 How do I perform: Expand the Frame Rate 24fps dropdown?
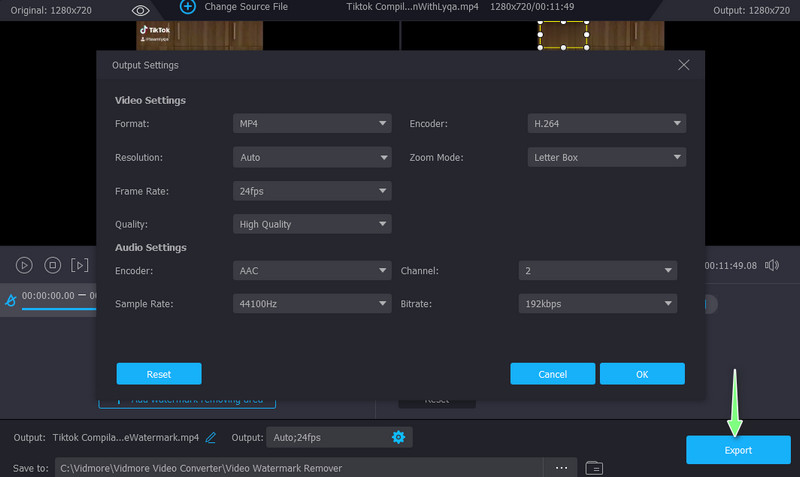tap(312, 191)
